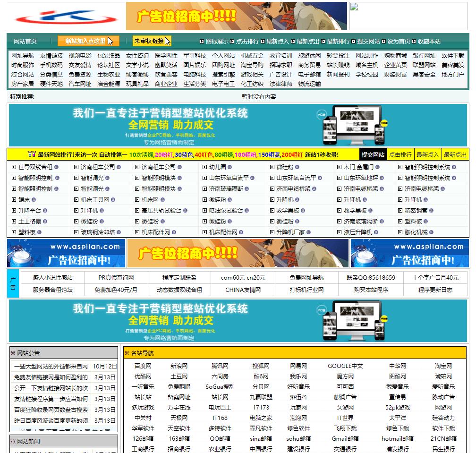The height and width of the screenshot is (453, 476).
Task: Open the 房产家居 category
Action: tap(23, 84)
